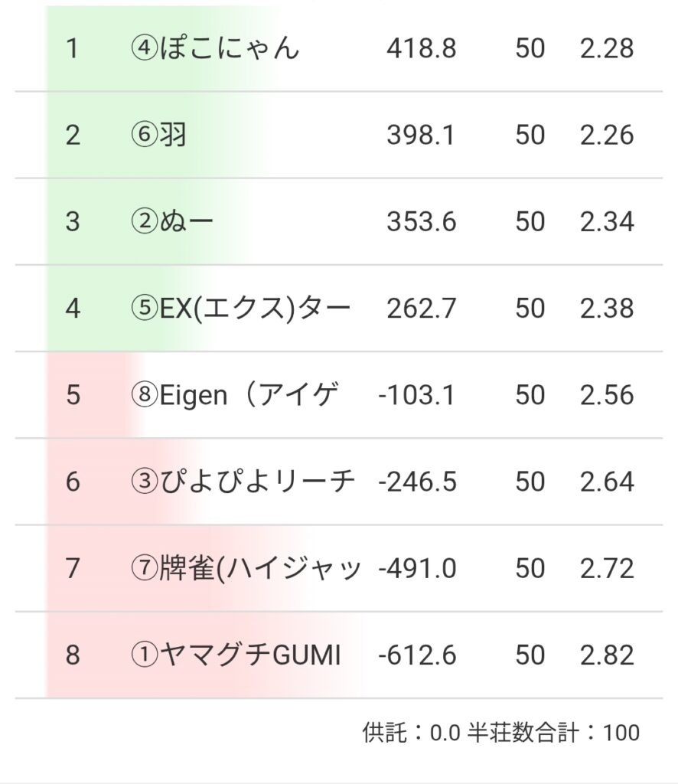Click the rank number 5 cell
The width and height of the screenshot is (678, 784).
click(x=73, y=395)
